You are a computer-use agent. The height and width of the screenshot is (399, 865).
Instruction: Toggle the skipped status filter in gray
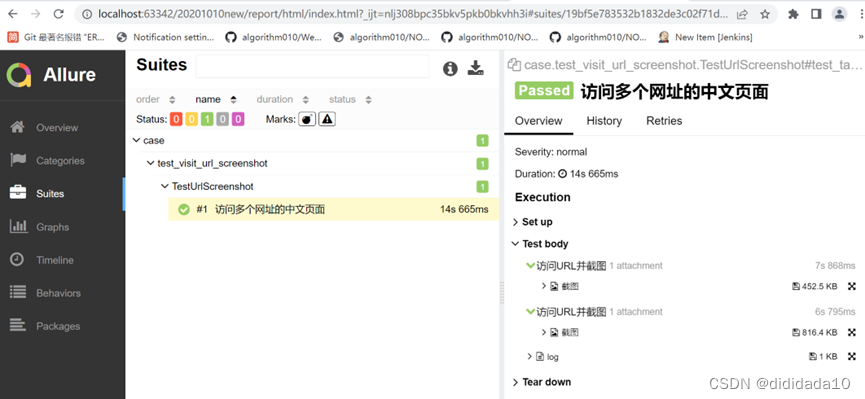pyautogui.click(x=222, y=119)
